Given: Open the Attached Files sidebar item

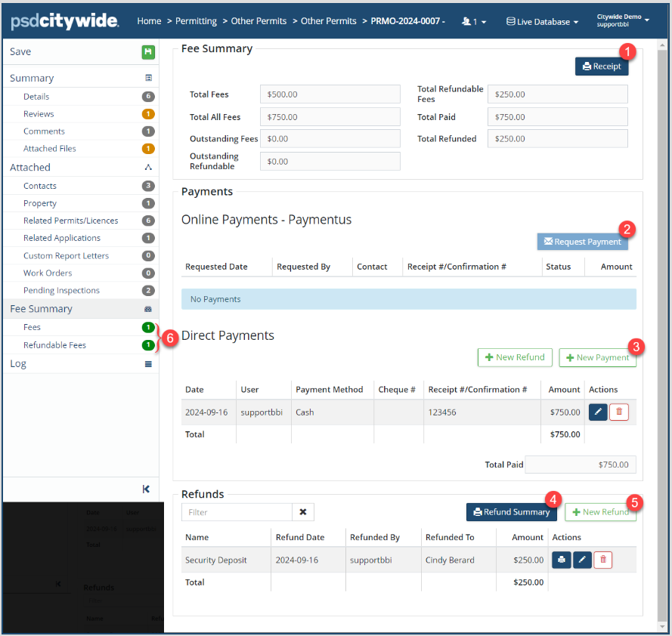Looking at the screenshot, I should click(x=50, y=149).
